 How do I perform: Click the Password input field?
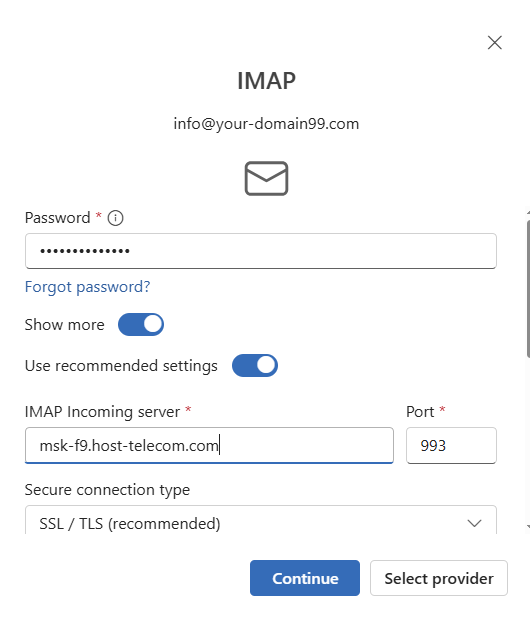coord(261,251)
